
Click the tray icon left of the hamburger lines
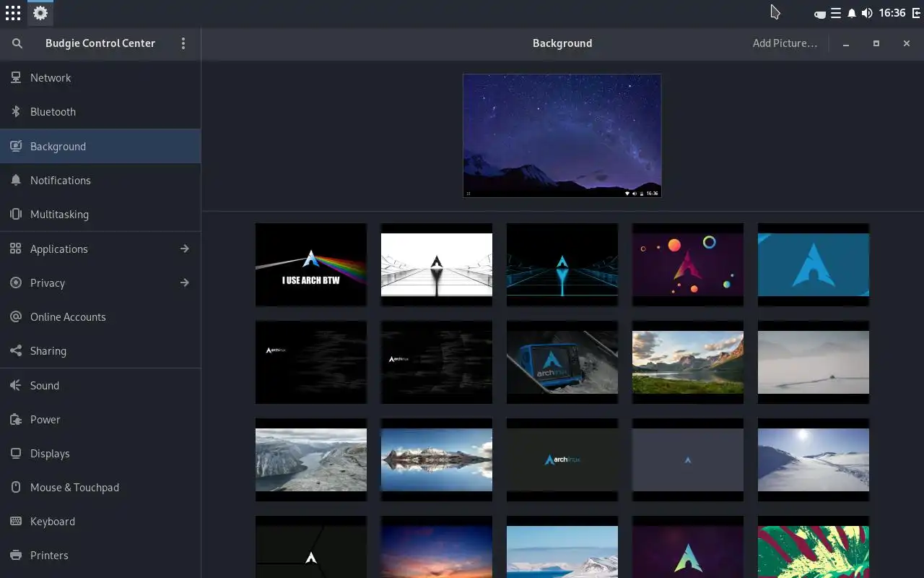[820, 14]
